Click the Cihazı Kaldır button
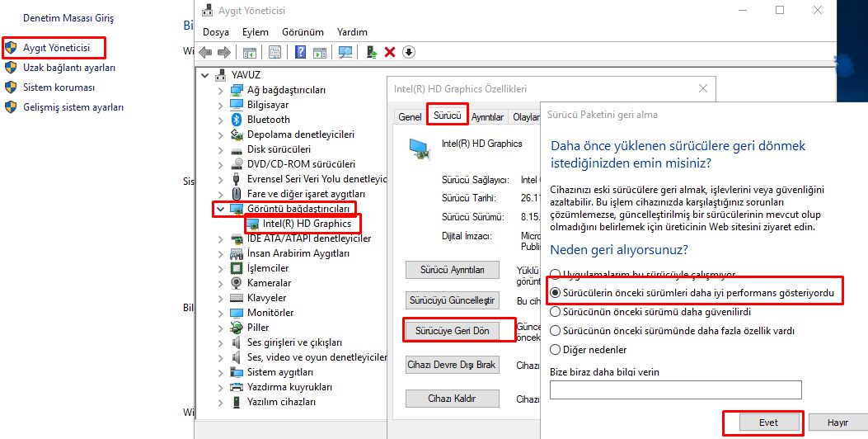 [453, 399]
